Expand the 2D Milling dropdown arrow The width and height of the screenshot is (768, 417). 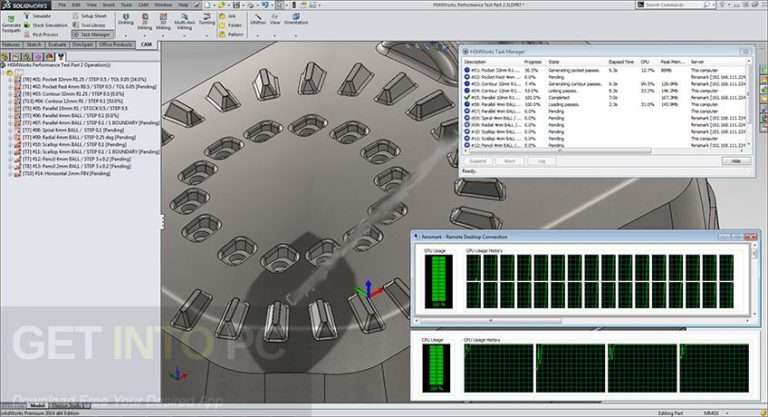click(144, 35)
